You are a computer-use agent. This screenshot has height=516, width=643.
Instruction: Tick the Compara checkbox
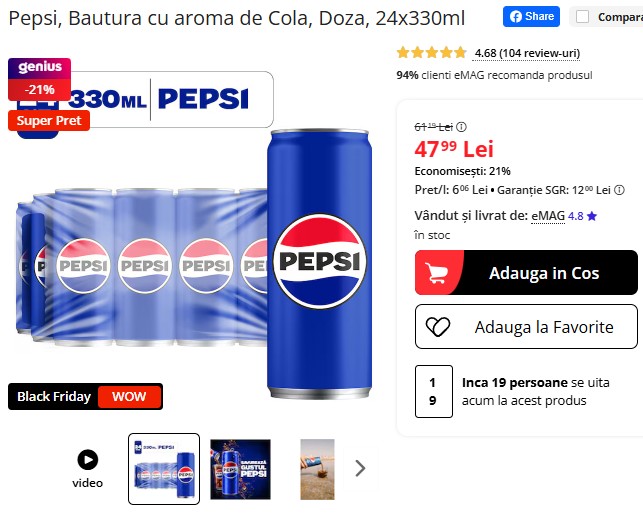point(582,17)
